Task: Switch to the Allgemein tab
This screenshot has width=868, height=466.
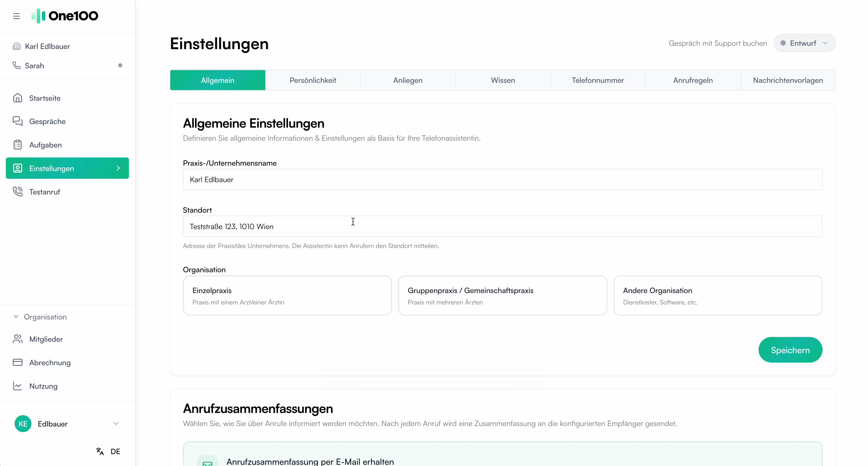Action: click(x=218, y=80)
